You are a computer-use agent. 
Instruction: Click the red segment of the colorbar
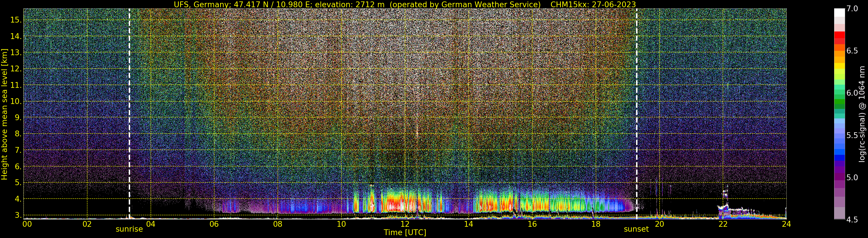[x=839, y=35]
